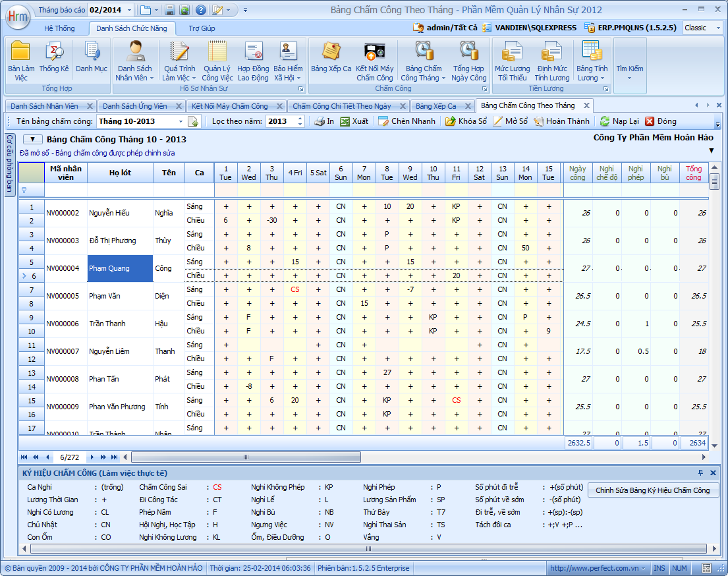Click Chỉnh Sửa Bảng Ký Hiệu Chấm Công button
728x576 pixels.
[x=653, y=490]
